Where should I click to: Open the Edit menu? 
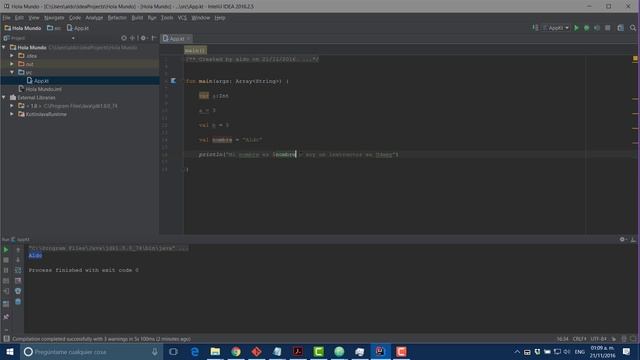tap(19, 18)
